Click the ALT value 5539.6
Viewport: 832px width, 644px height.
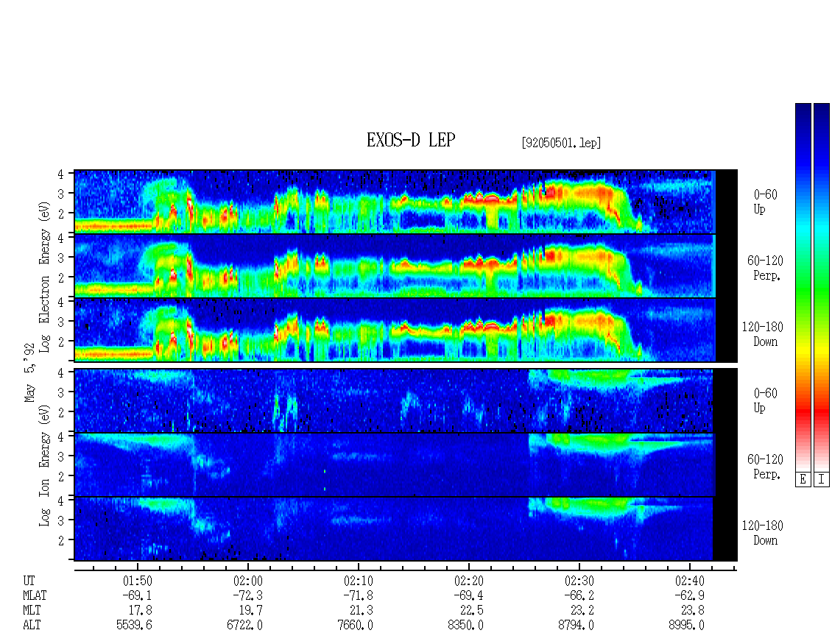click(x=134, y=626)
